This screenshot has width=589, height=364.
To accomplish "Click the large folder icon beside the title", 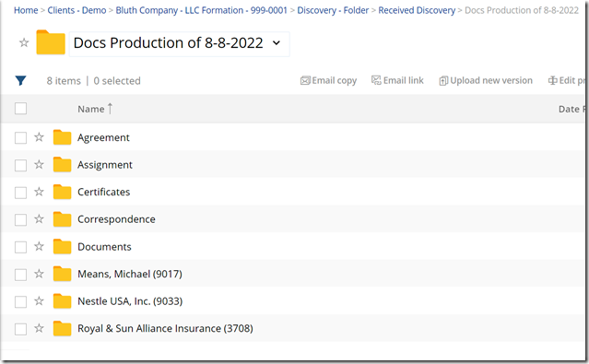I will click(51, 42).
